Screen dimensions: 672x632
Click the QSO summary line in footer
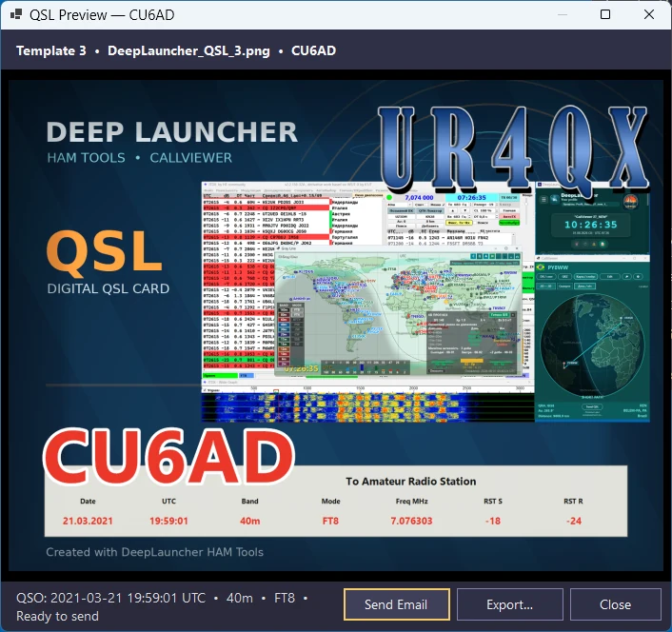pyautogui.click(x=162, y=598)
